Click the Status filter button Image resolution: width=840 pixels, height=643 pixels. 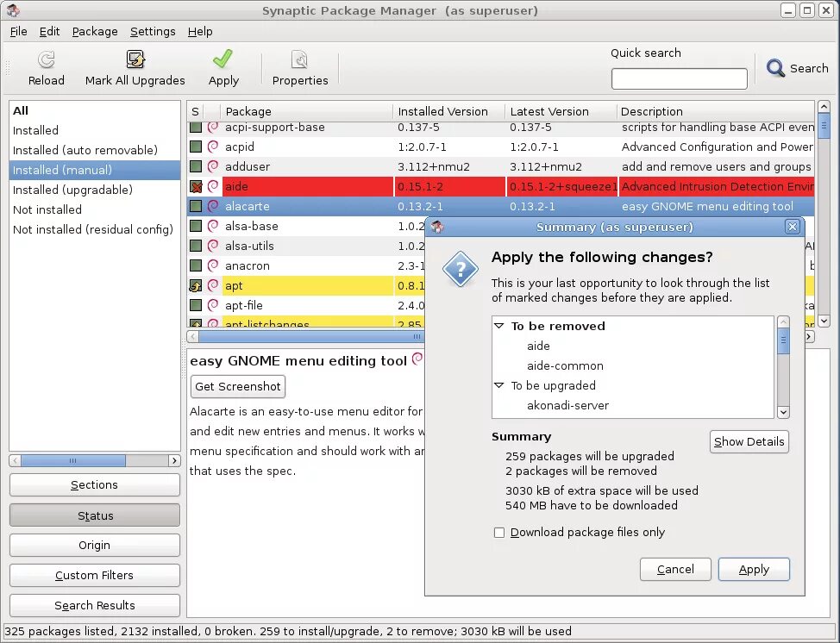pos(94,515)
